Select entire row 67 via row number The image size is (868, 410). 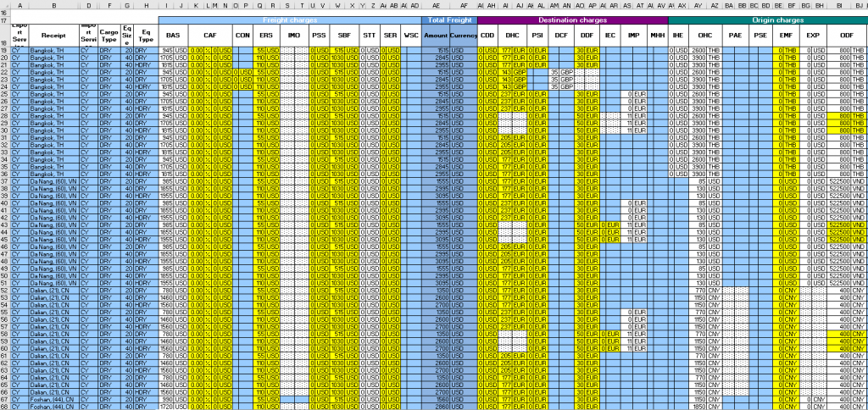click(4, 400)
